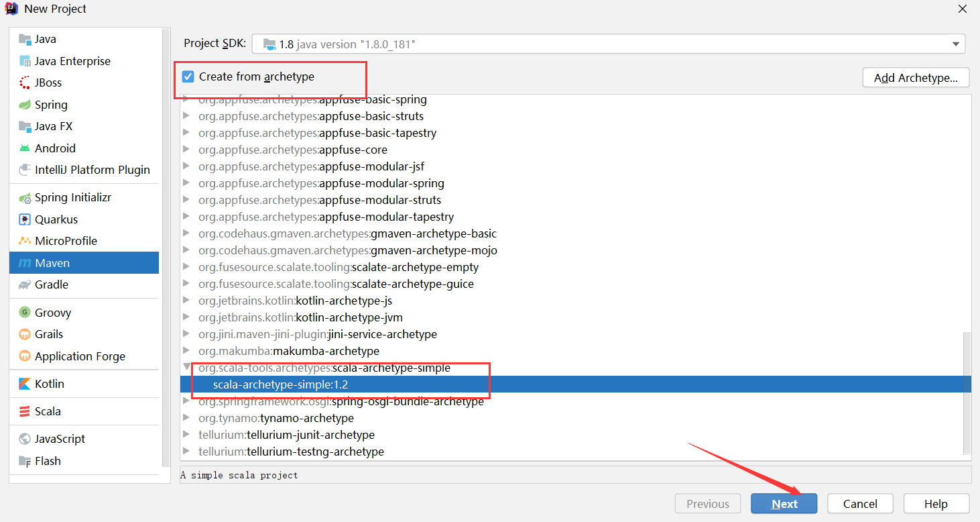Collapse scala-archetype-simple node
This screenshot has width=980, height=522.
point(186,368)
